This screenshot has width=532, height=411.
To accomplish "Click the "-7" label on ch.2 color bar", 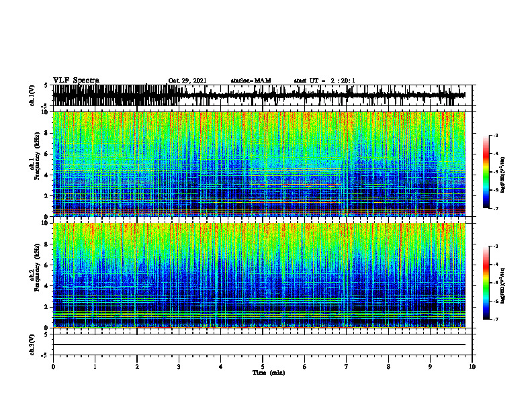I will point(495,319).
